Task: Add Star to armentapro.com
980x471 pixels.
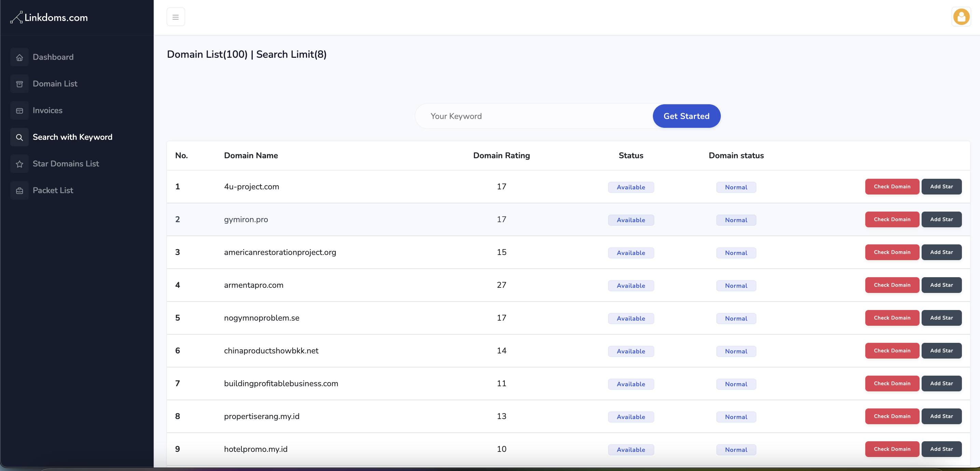Action: pos(941,285)
